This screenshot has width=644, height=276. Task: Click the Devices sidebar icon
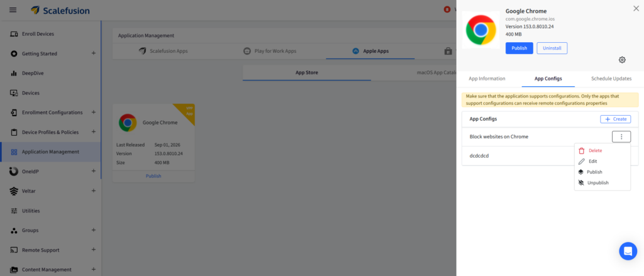[14, 93]
